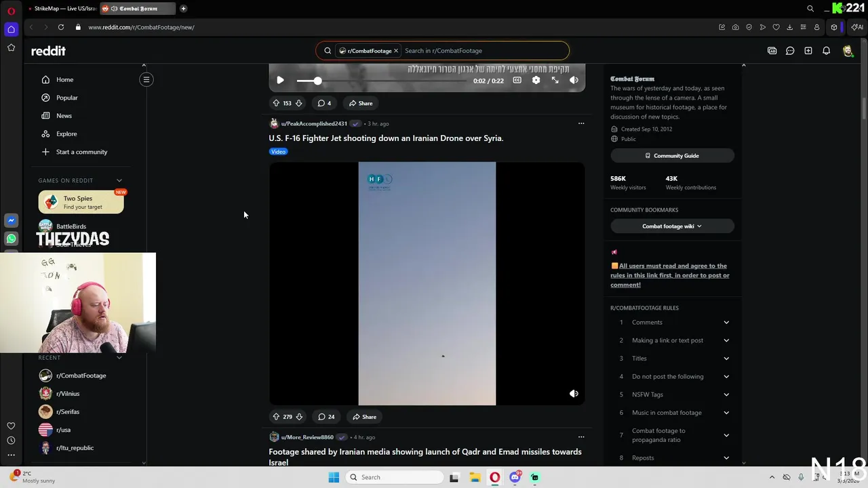Focus the Search in r/CombatFootage field
Screen dimensions: 868x488
click(x=483, y=51)
